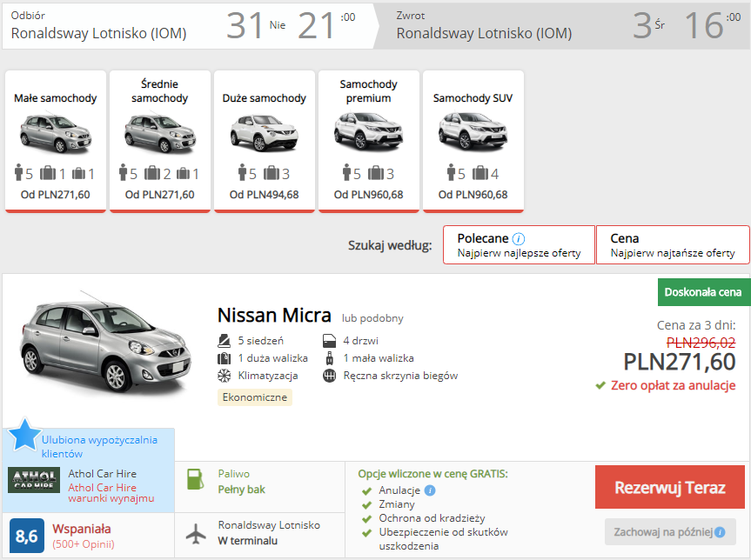Click the pickup time 21:00
Image resolution: width=751 pixels, height=560 pixels.
coord(326,25)
